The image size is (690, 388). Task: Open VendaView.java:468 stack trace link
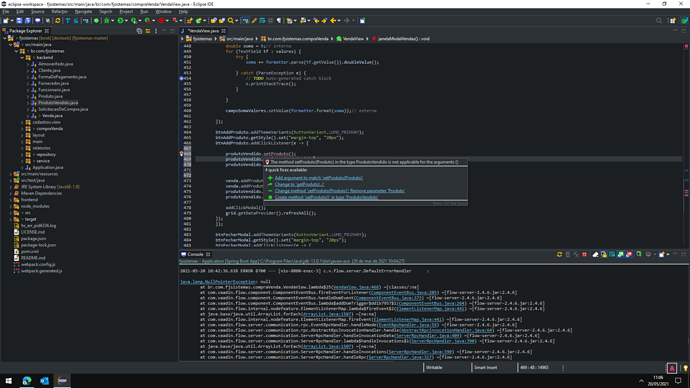(356, 287)
